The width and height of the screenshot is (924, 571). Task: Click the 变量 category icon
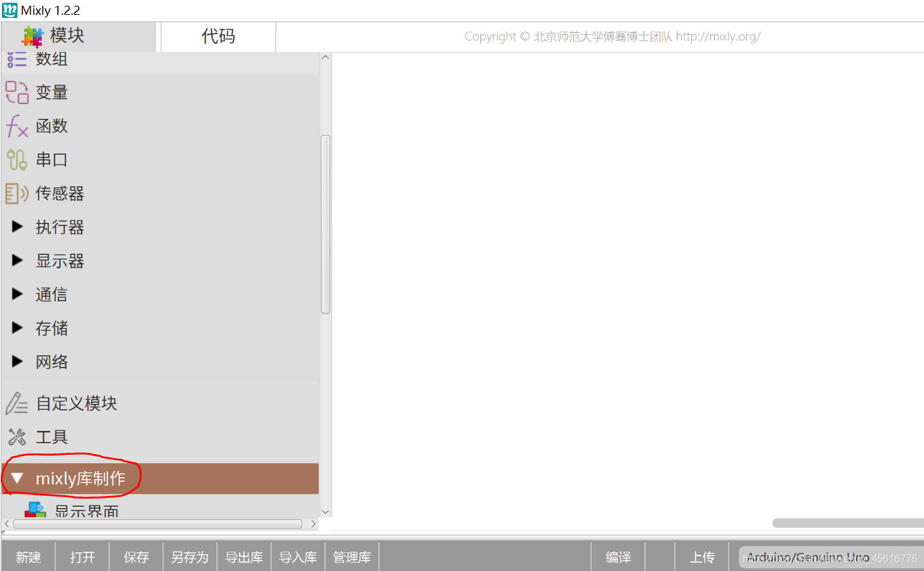[17, 92]
